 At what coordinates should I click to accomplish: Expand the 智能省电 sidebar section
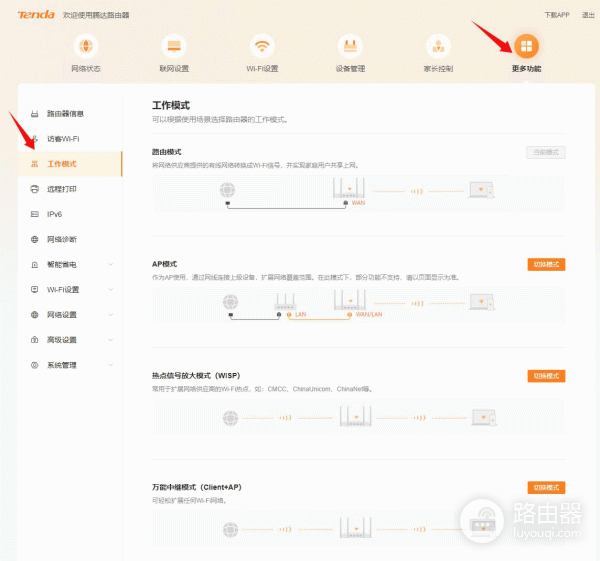pos(70,264)
